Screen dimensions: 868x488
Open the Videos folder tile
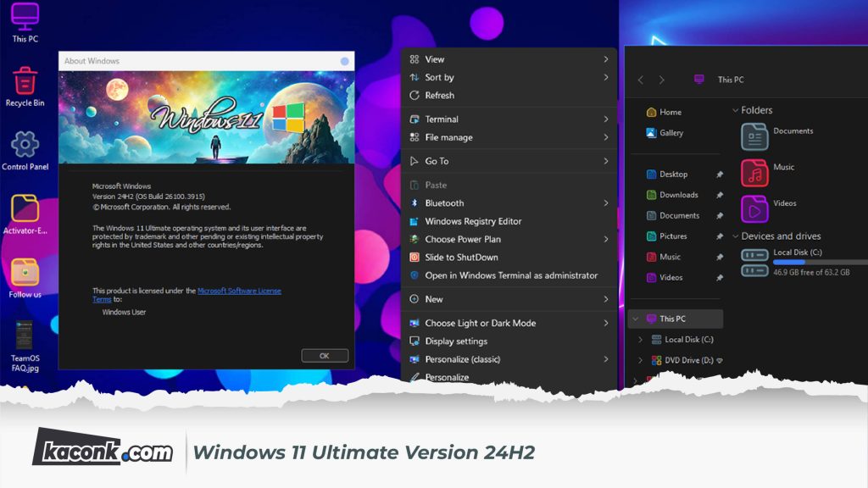769,209
